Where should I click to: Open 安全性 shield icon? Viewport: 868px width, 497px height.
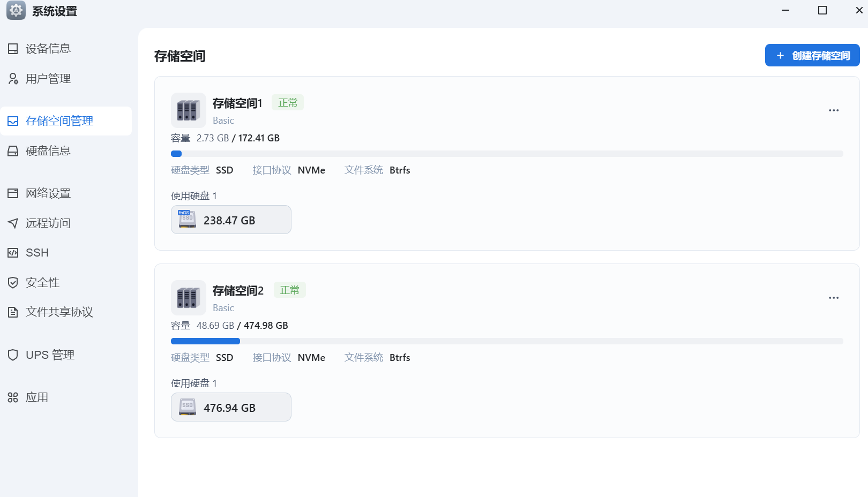tap(13, 283)
